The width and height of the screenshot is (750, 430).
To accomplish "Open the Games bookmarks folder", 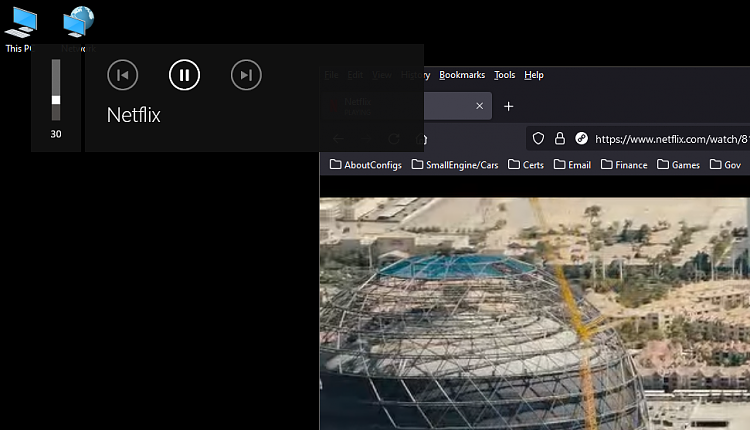I will coord(678,165).
